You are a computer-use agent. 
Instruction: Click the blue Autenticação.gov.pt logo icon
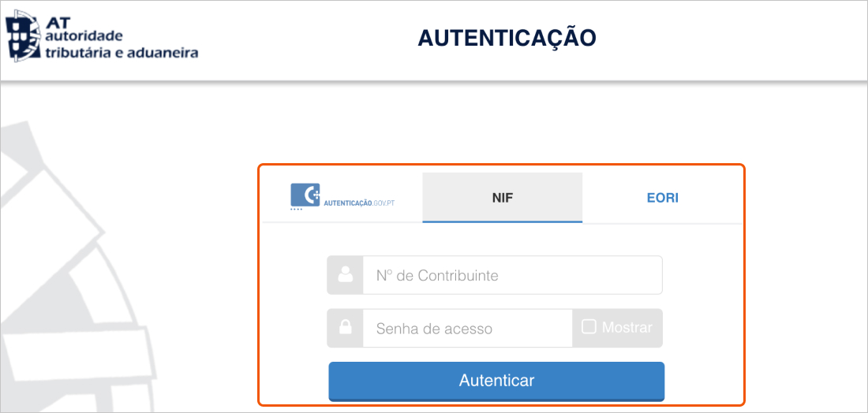coord(305,195)
